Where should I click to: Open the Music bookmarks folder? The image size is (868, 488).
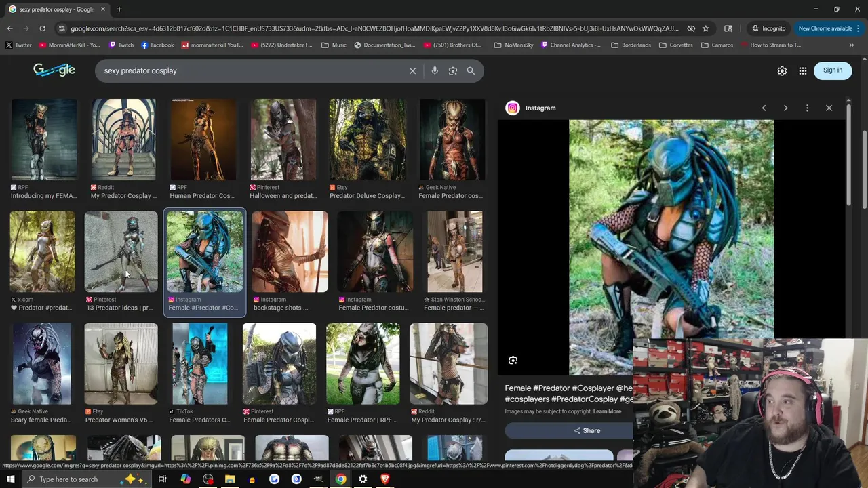334,45
